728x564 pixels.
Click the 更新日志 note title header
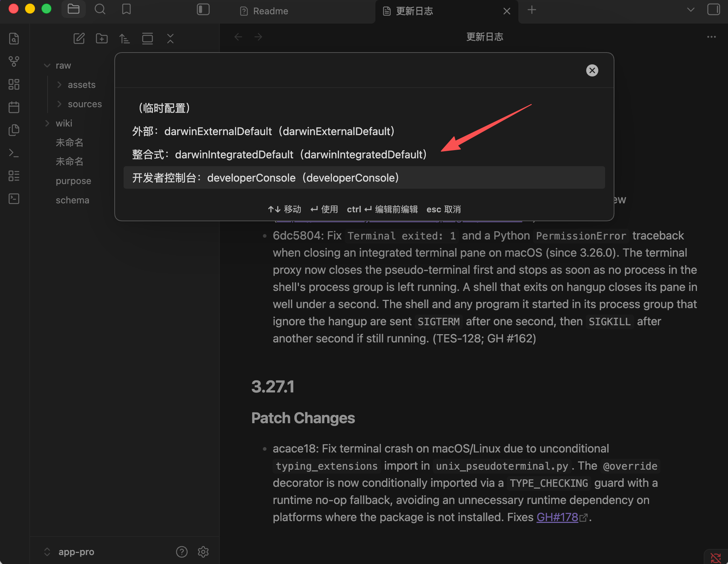click(x=485, y=37)
